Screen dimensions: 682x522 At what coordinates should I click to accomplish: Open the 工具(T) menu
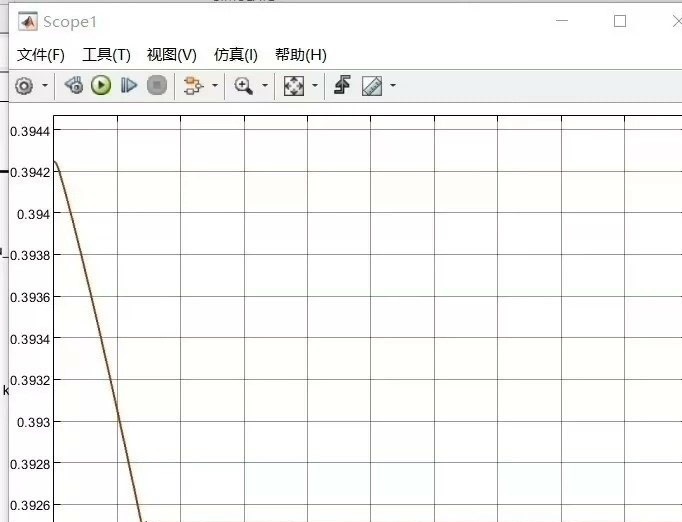click(107, 55)
